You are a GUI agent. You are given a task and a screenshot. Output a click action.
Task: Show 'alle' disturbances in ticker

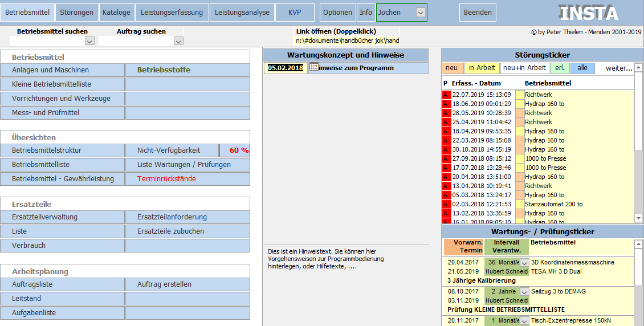tap(582, 68)
